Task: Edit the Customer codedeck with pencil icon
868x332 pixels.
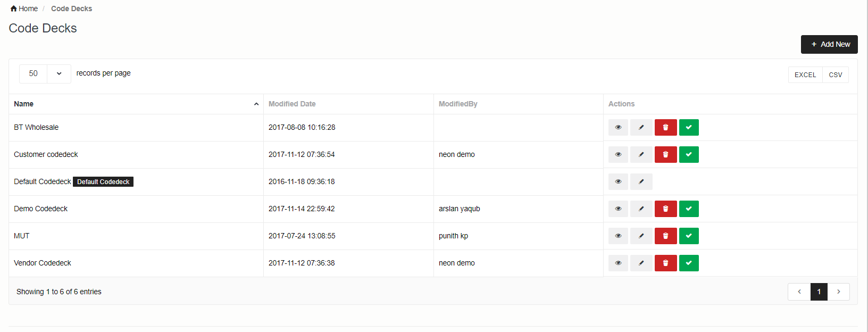Action: point(641,155)
